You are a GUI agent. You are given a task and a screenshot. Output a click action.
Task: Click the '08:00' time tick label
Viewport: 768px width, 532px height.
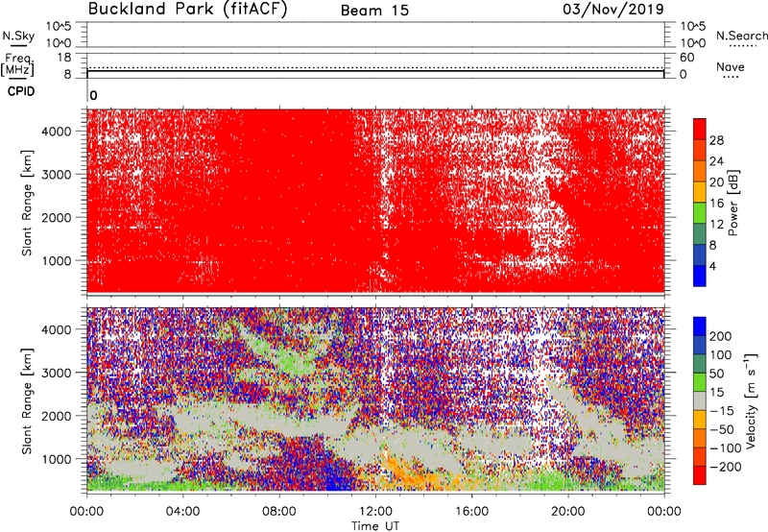tap(279, 512)
